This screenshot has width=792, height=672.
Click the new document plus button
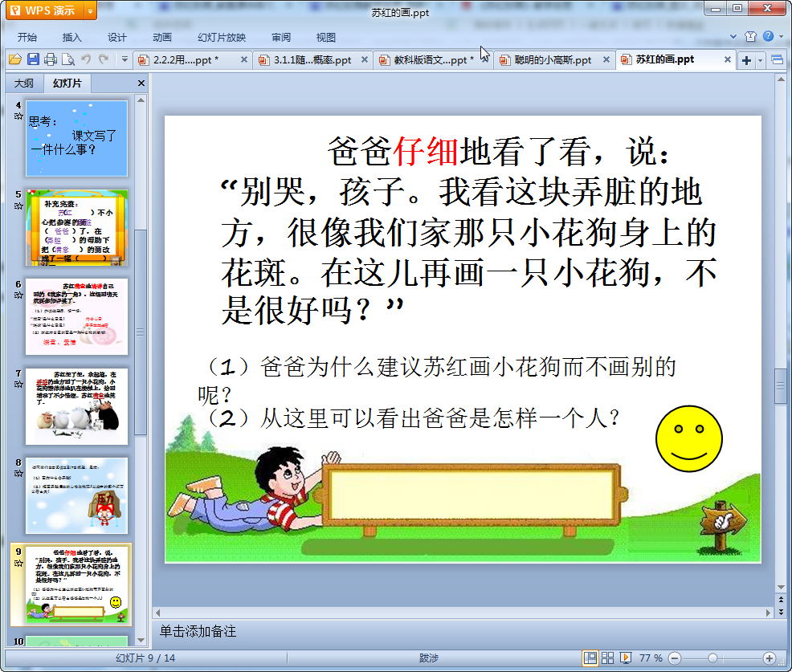746,60
